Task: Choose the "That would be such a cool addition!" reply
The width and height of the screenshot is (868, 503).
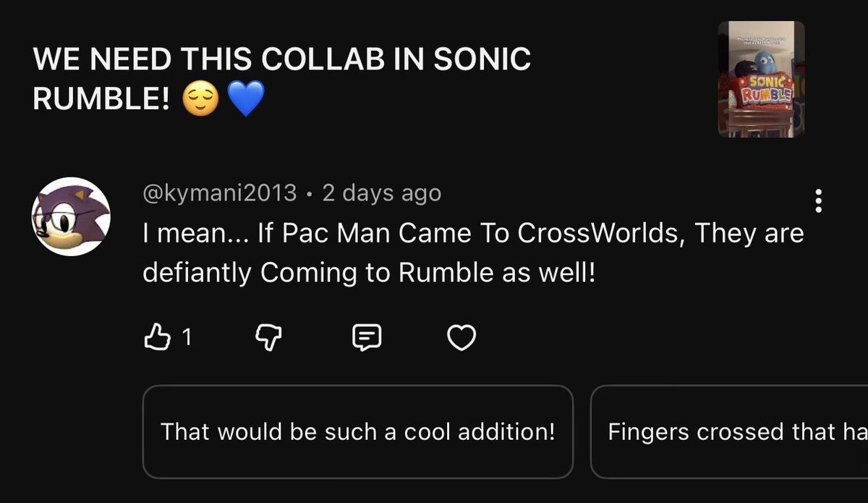Action: click(x=358, y=432)
